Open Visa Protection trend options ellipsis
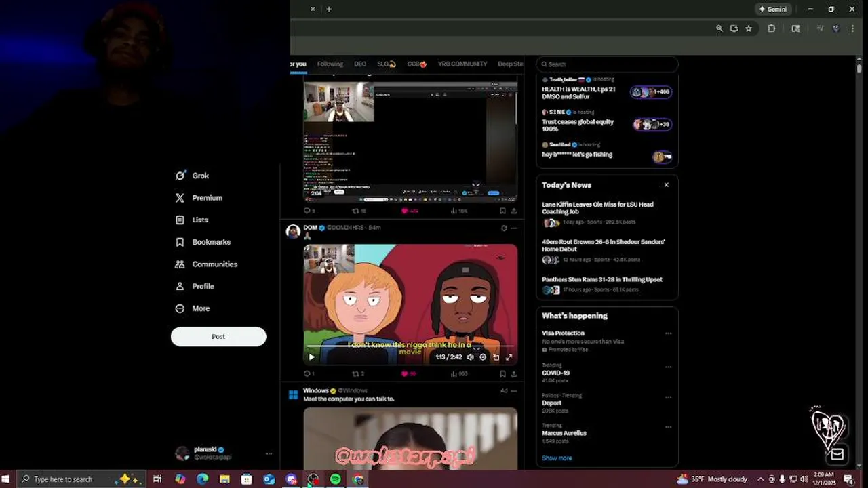Image resolution: width=868 pixels, height=488 pixels. tap(668, 333)
